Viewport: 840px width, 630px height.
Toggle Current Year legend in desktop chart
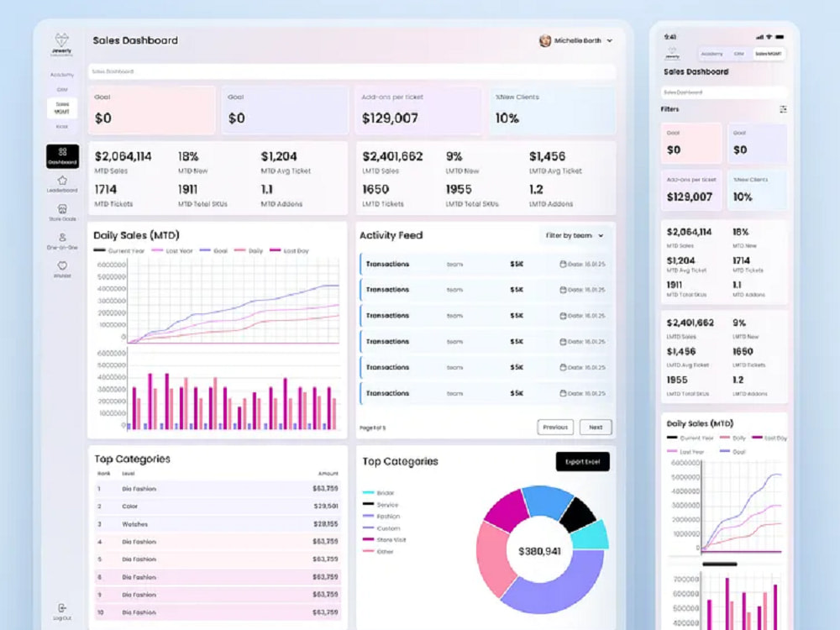[119, 250]
